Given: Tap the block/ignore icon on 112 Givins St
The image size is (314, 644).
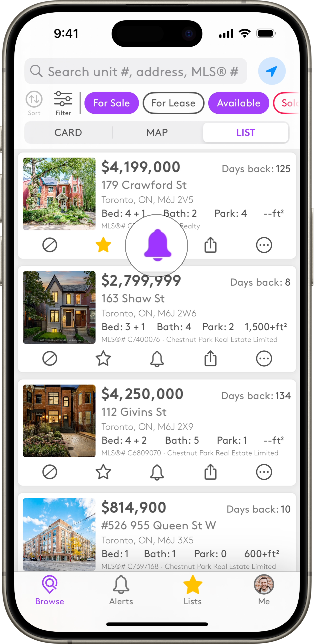Looking at the screenshot, I should click(x=49, y=472).
